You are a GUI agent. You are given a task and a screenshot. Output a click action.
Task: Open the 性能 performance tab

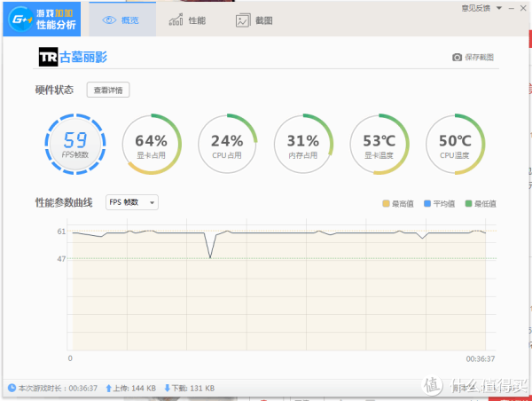pyautogui.click(x=187, y=20)
